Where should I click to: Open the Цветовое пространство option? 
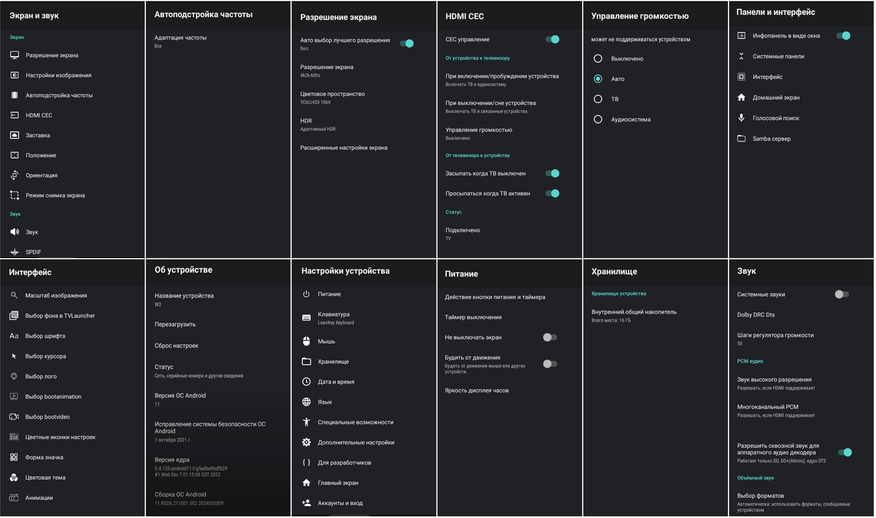click(332, 97)
